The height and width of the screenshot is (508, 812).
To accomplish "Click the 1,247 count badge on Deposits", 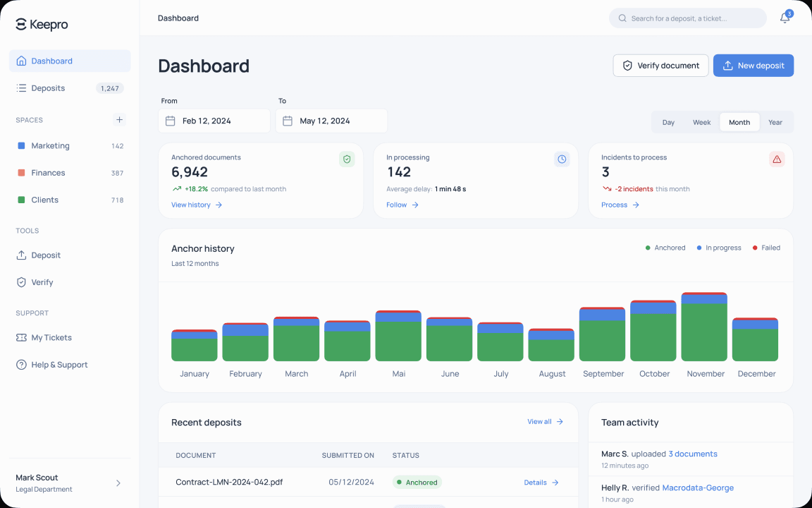I will (x=110, y=88).
